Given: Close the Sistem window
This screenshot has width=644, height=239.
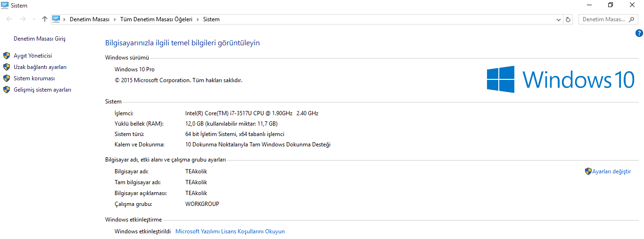Looking at the screenshot, I should pos(633,5).
